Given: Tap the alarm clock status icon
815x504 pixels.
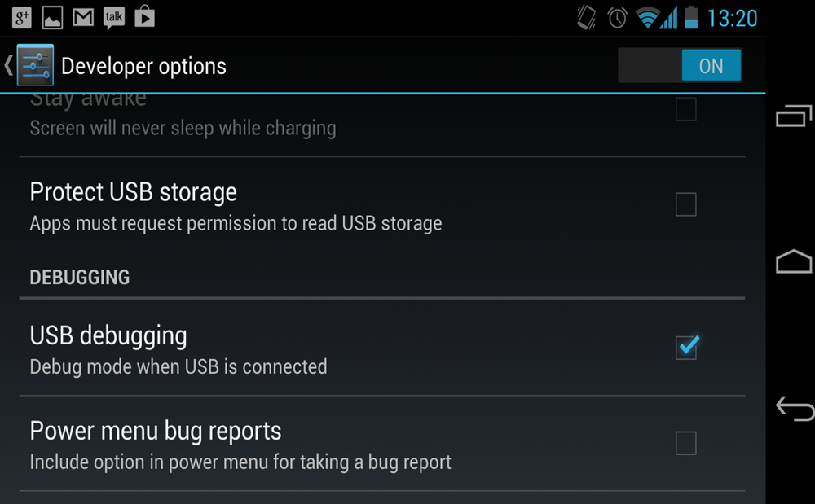Looking at the screenshot, I should click(617, 17).
